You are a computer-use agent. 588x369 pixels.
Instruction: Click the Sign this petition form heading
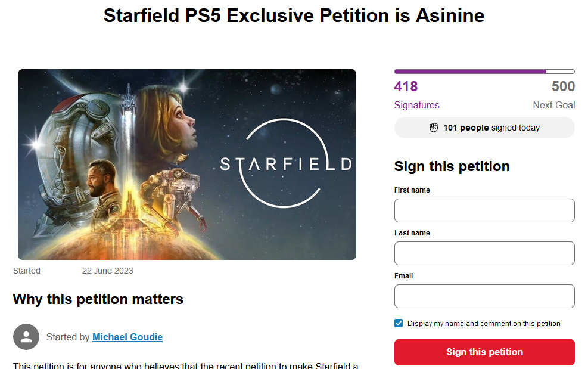452,166
